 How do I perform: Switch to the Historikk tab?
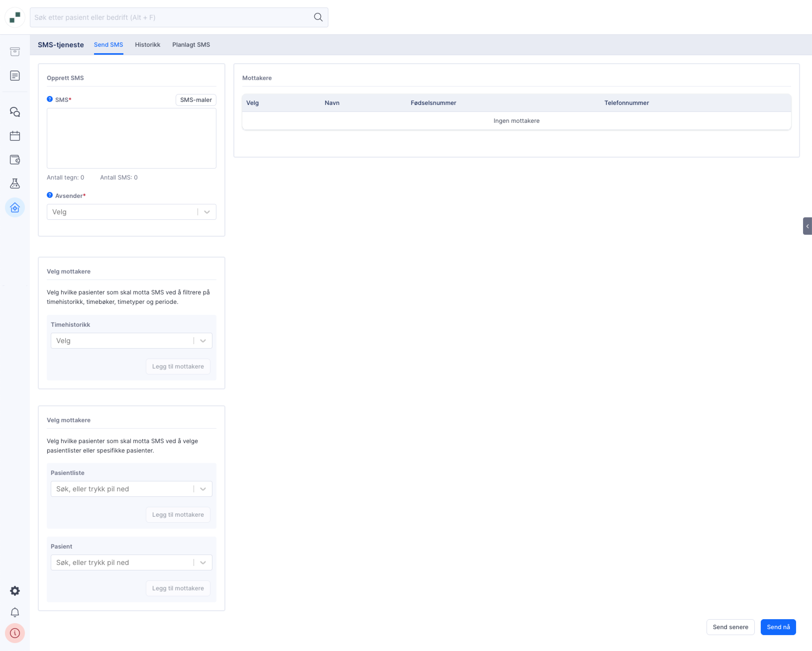(147, 45)
